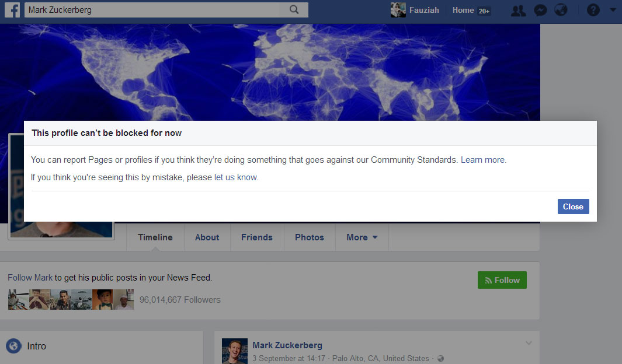622x364 pixels.
Task: Switch to the About tab
Action: point(207,237)
